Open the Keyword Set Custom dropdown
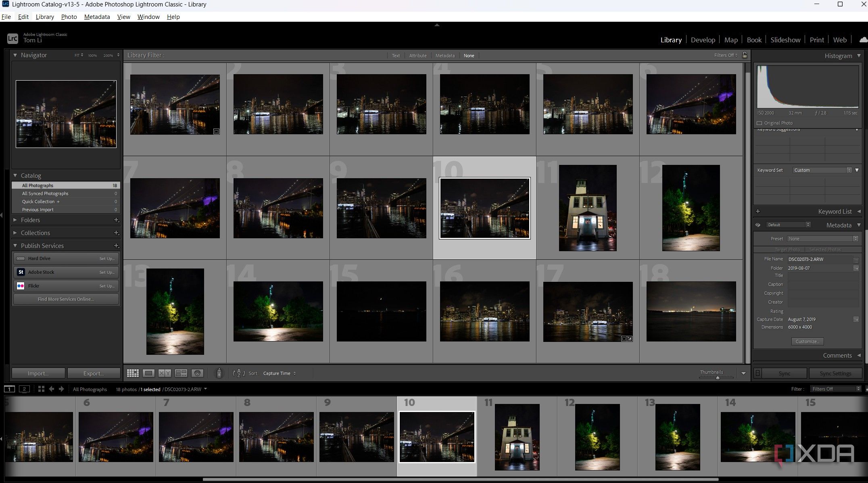The height and width of the screenshot is (483, 868). [x=822, y=170]
